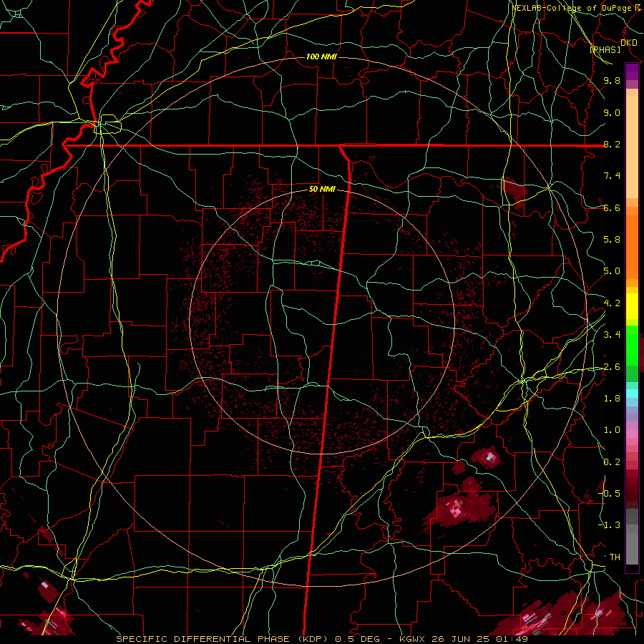Select the 5.8 scale value

click(x=612, y=240)
